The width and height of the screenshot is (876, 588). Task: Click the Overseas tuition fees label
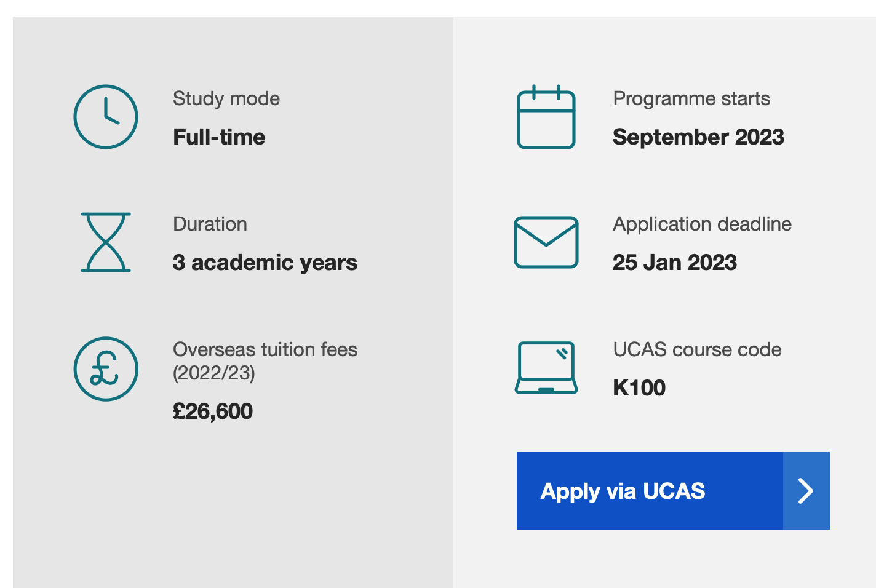pos(265,361)
